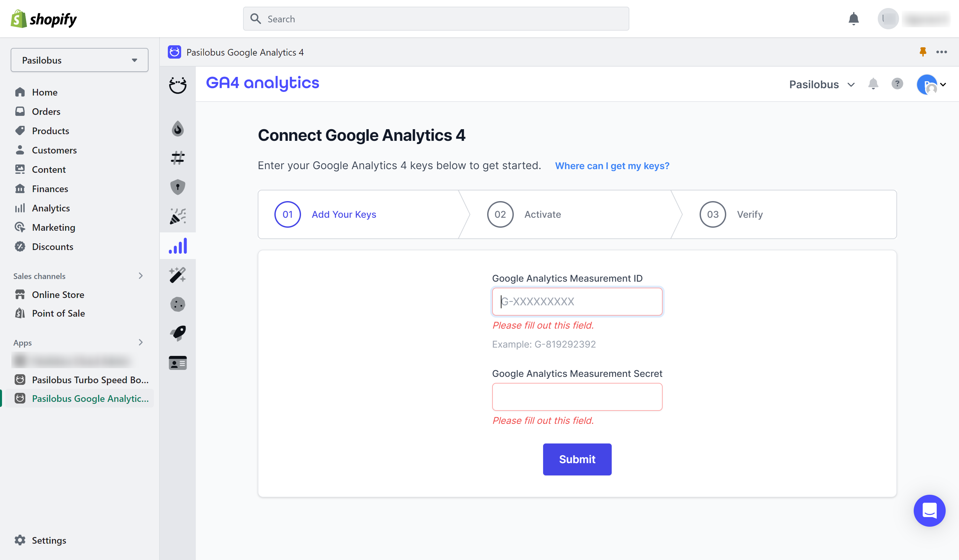Screen dimensions: 959x560
Task: Open the hashtag icon section
Action: [177, 157]
